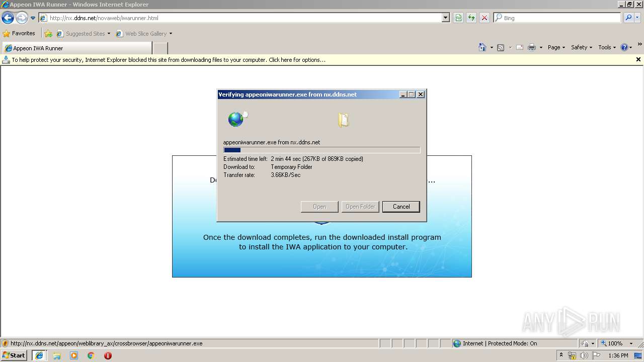Open a new blank tab

(x=160, y=48)
